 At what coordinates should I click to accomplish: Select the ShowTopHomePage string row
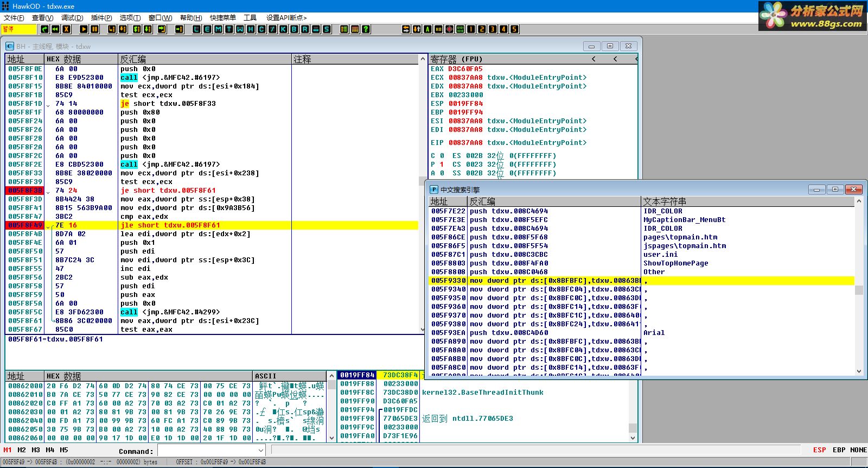click(x=676, y=263)
